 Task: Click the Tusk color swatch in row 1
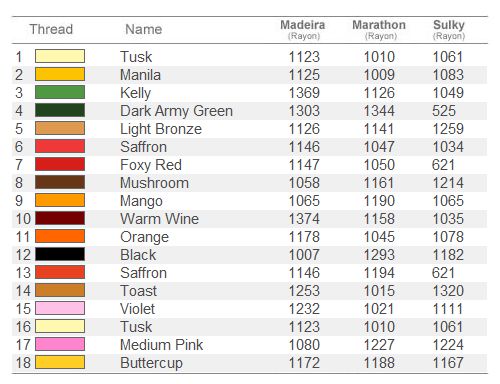coord(60,56)
